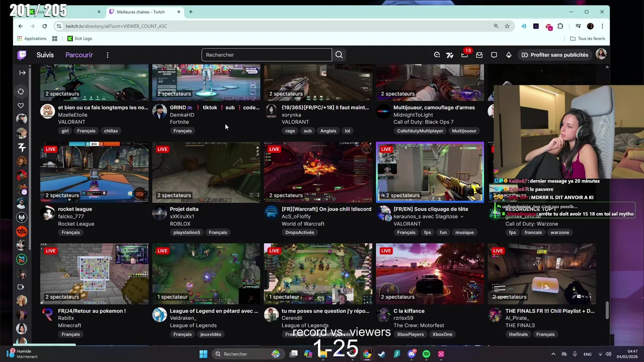This screenshot has width=644, height=362.
Task: Click the playstation5 tag
Action: tap(187, 232)
